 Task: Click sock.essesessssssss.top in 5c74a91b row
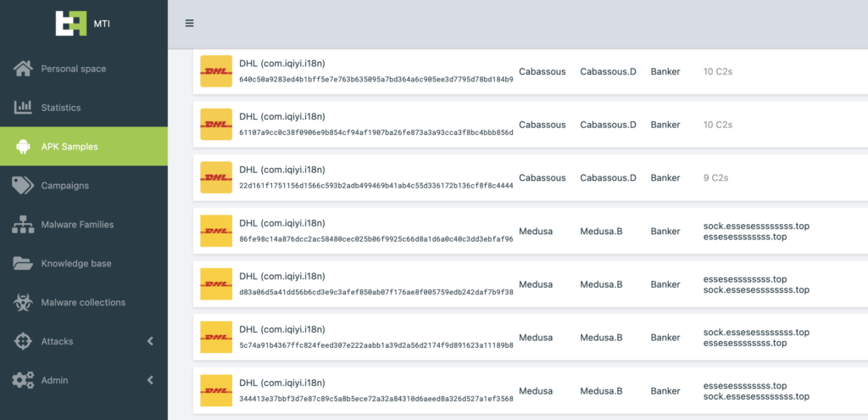click(756, 333)
